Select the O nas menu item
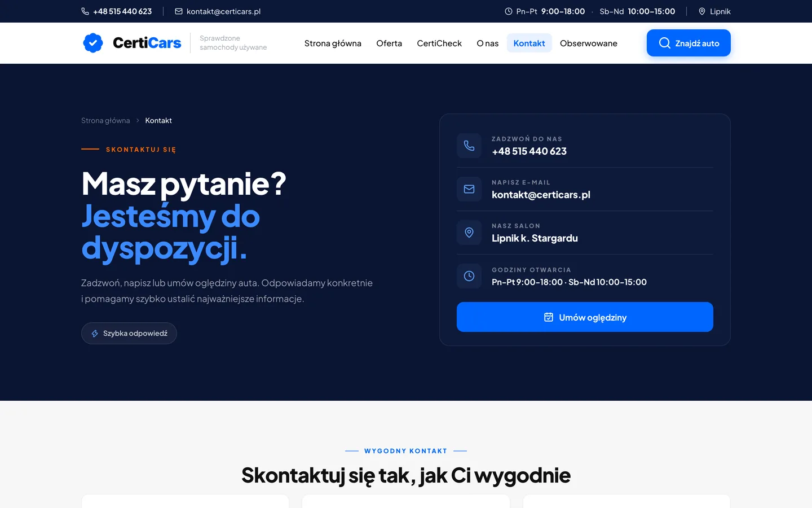 pos(488,43)
